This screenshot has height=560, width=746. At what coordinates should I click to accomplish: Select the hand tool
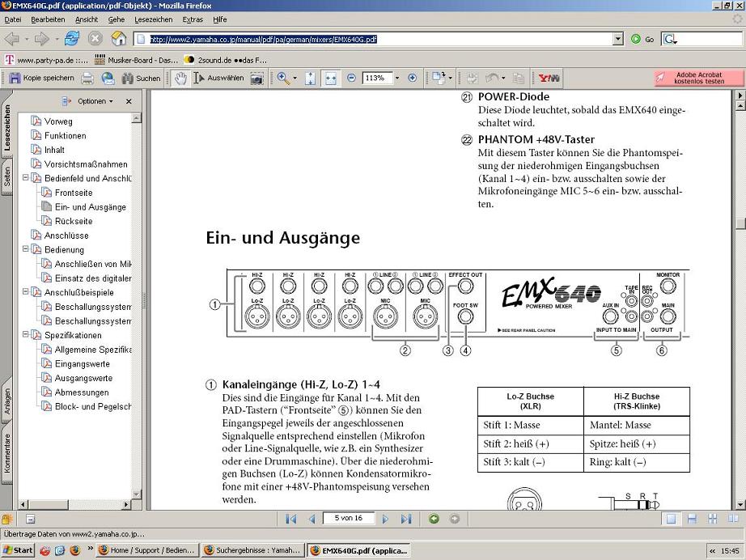[180, 78]
